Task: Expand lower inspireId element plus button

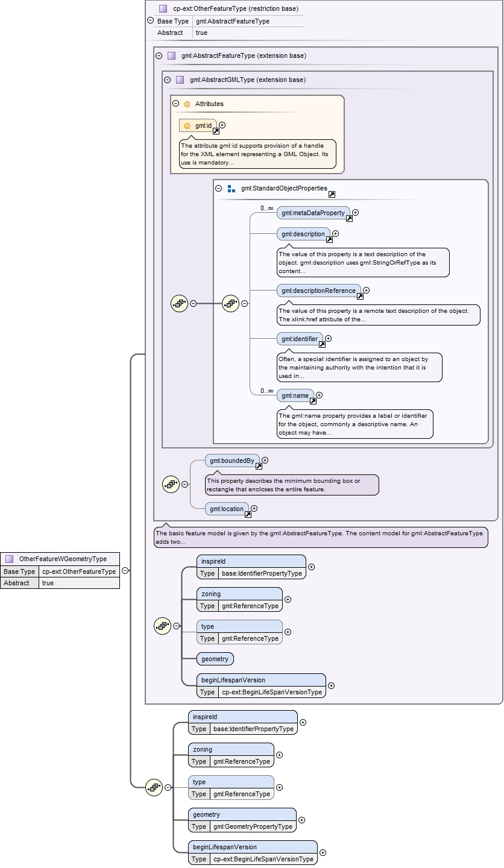Action: coord(303,722)
